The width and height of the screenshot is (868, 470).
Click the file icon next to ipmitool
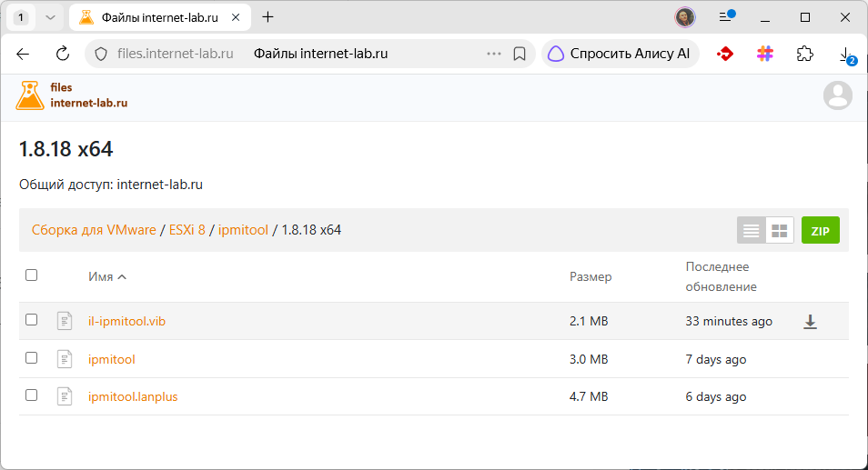click(x=65, y=359)
